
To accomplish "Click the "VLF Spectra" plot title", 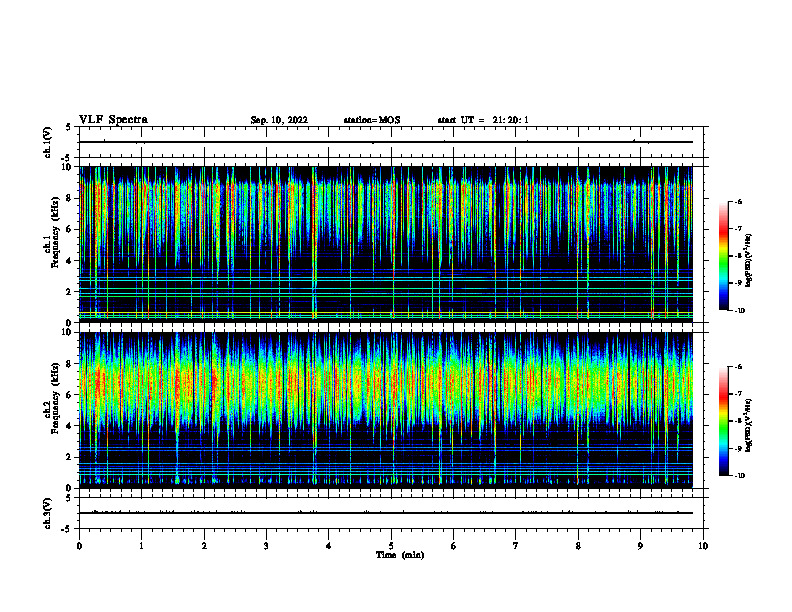I will click(113, 120).
